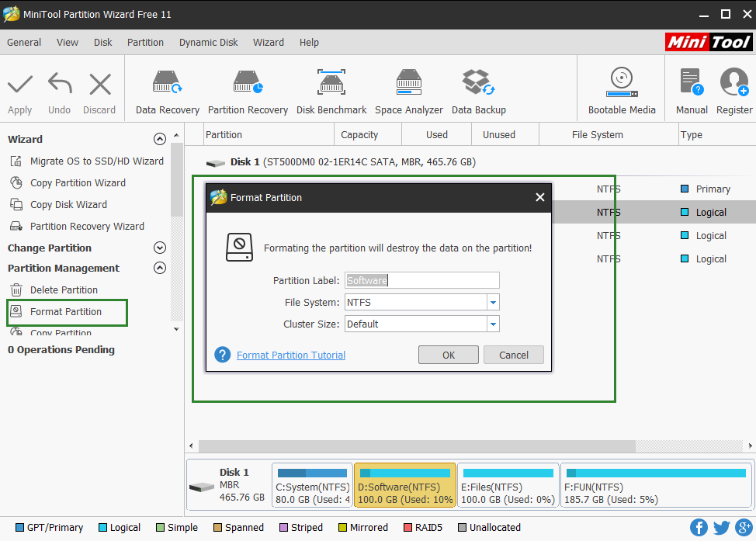Open the Partition menu
This screenshot has height=541, width=756.
146,43
